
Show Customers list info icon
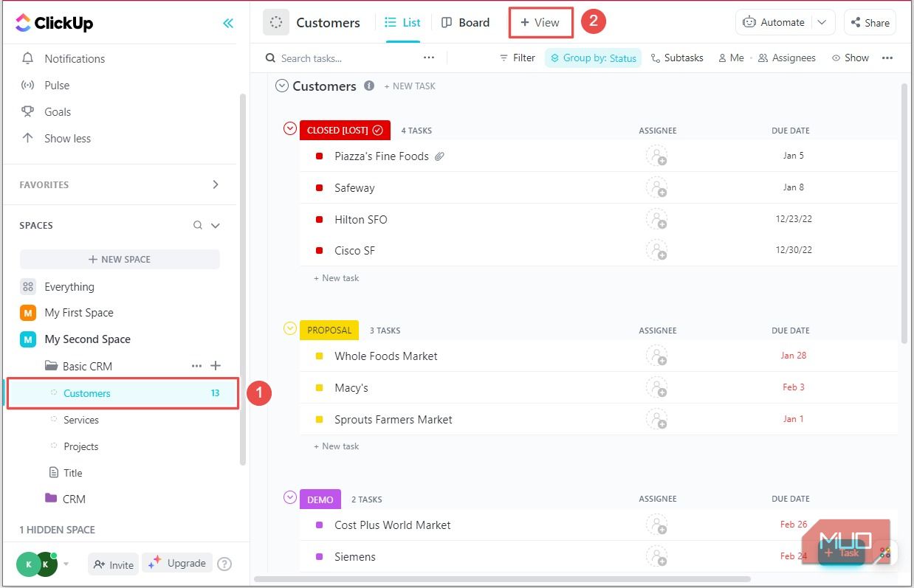369,86
